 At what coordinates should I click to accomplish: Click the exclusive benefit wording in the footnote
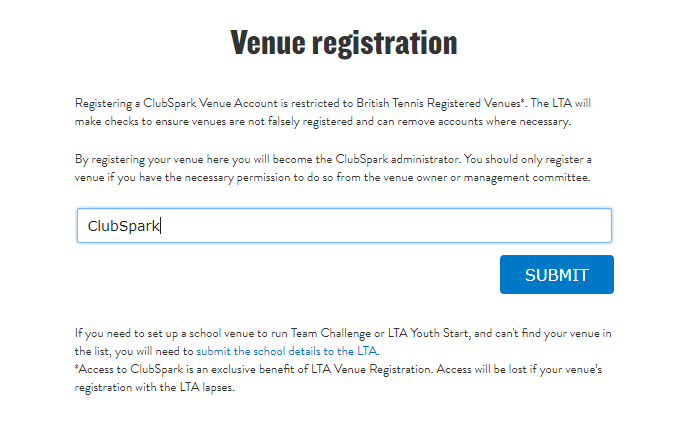click(274, 370)
